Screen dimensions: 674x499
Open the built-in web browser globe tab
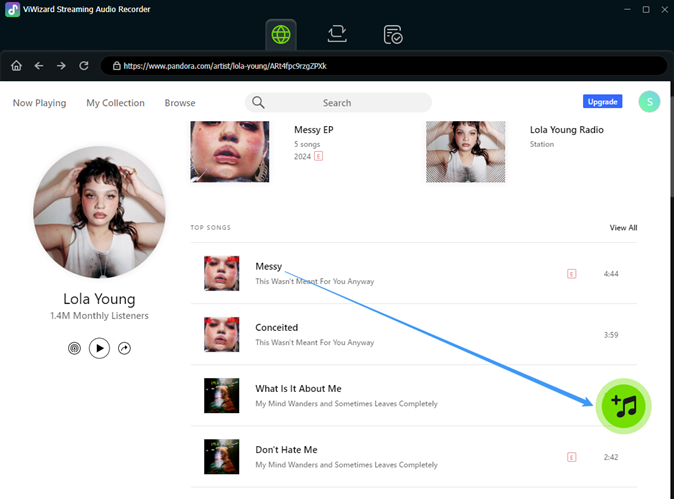(x=281, y=34)
